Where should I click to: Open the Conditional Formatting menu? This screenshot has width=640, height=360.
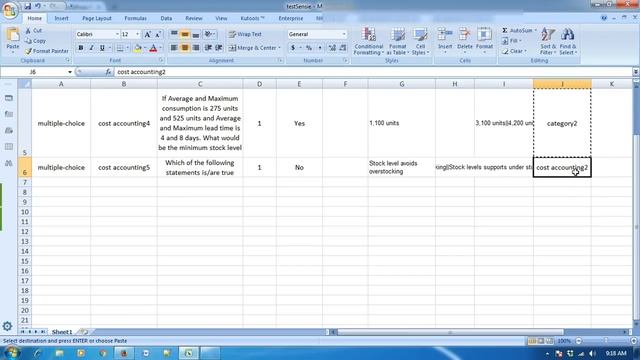[x=369, y=41]
